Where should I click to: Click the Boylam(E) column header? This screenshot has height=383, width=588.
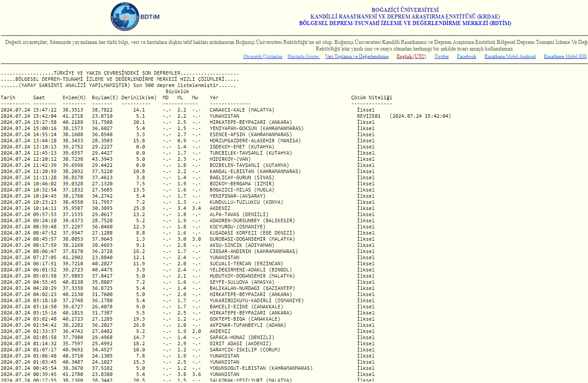[105, 98]
